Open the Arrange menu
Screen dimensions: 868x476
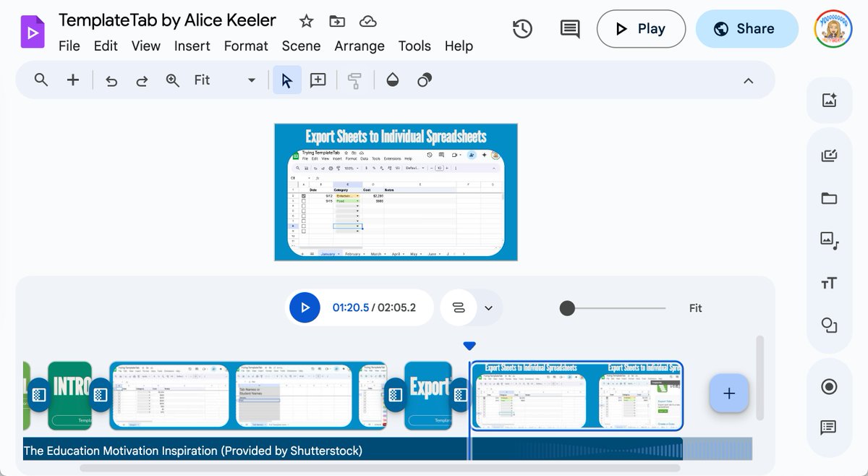[359, 46]
